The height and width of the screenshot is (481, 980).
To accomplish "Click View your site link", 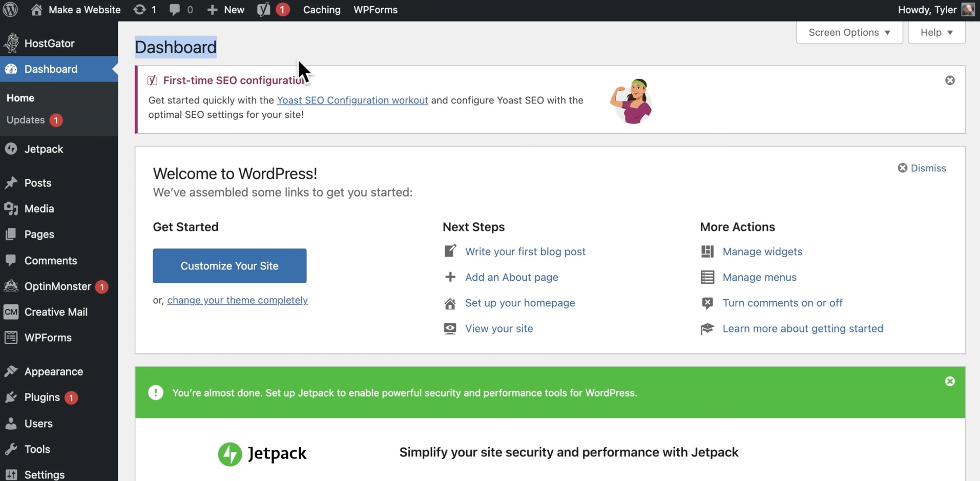I will (x=499, y=328).
